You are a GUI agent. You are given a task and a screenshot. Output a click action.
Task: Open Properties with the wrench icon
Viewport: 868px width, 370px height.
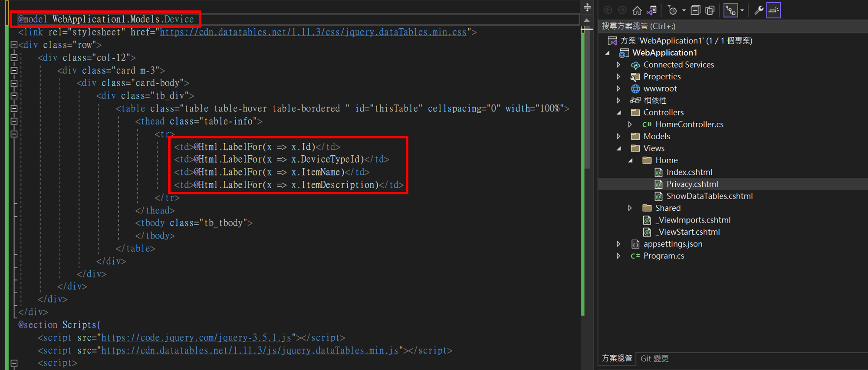(759, 10)
